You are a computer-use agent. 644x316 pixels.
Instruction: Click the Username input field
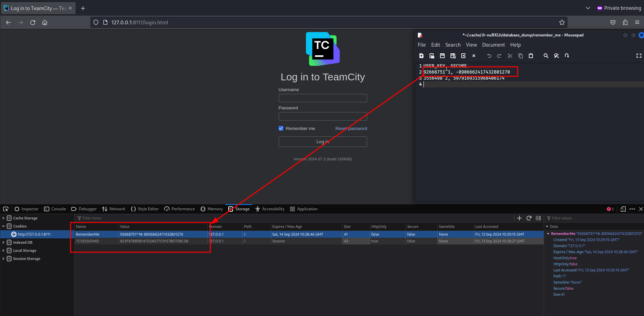click(323, 98)
